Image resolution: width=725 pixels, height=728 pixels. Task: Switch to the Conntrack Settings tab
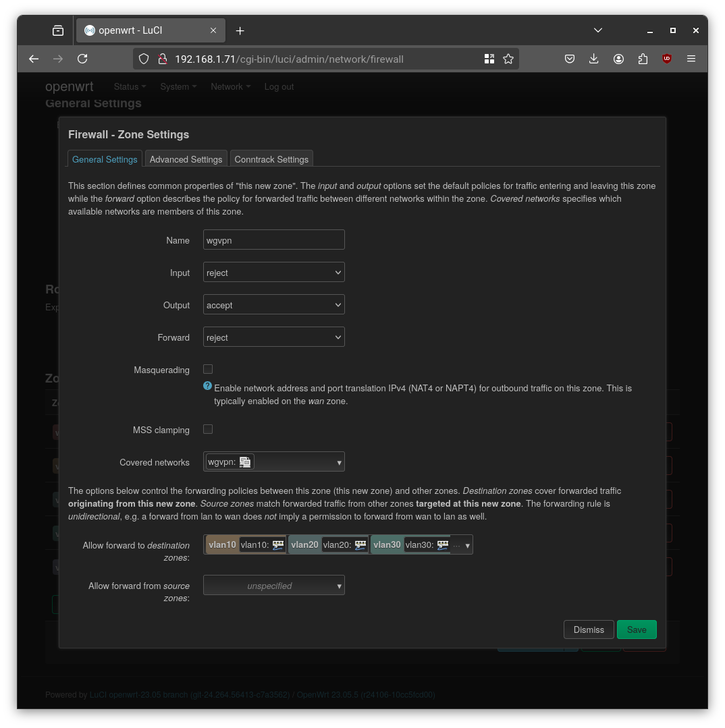tap(271, 159)
